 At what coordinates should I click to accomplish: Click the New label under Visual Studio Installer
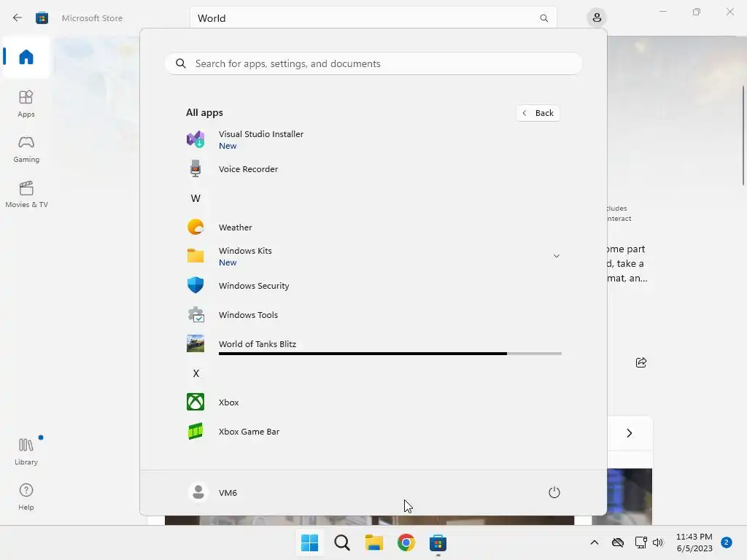tap(228, 146)
